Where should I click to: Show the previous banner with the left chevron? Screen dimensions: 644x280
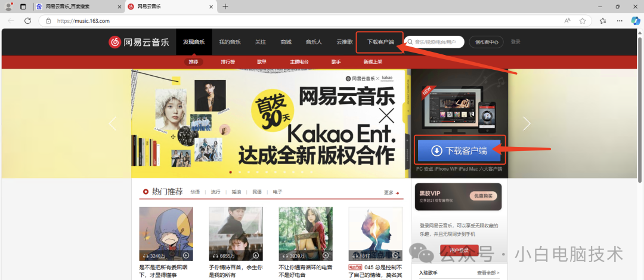click(x=113, y=124)
